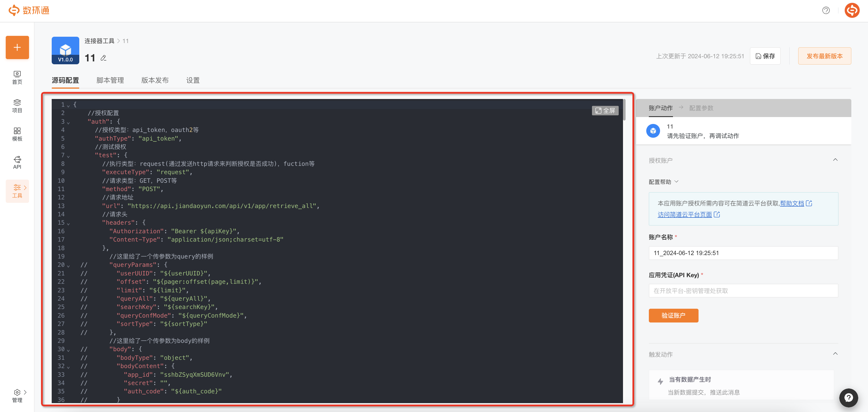Open API section in sidebar
Screen dimensions: 868x412
coord(17,163)
